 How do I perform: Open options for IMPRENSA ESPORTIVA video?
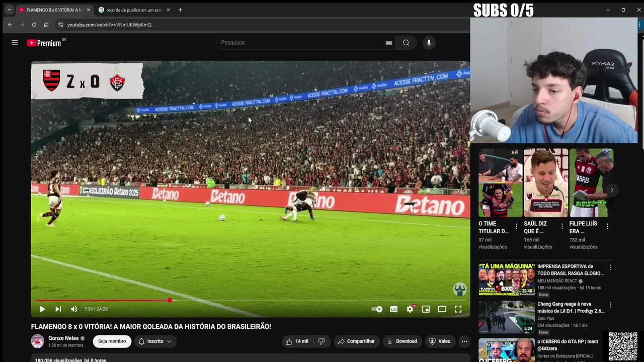pos(611,267)
